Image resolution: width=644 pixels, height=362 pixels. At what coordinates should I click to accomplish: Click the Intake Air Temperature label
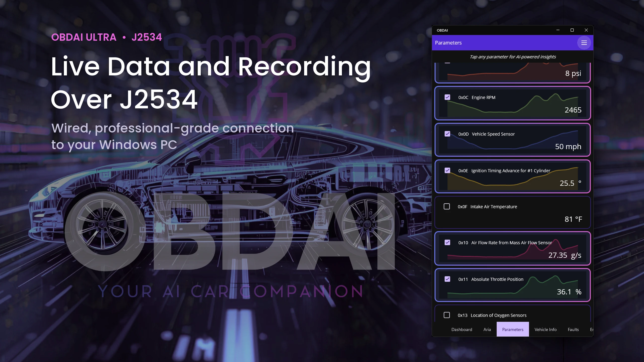coord(494,207)
